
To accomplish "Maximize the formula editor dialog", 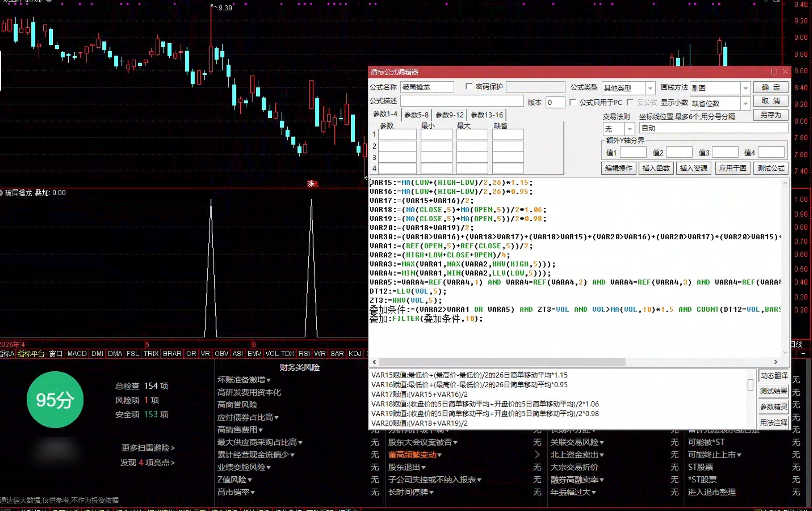I will 774,71.
